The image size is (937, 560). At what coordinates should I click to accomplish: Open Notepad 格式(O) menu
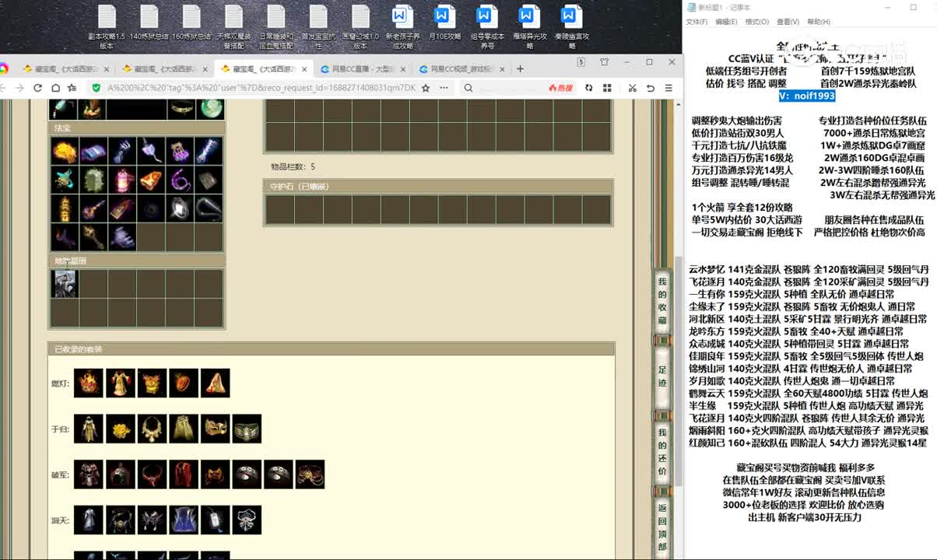[757, 22]
